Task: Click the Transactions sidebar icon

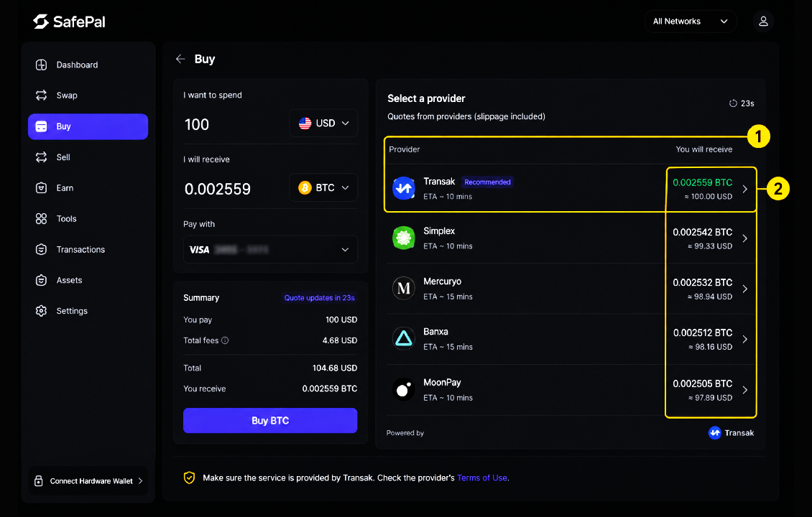Action: click(x=42, y=249)
